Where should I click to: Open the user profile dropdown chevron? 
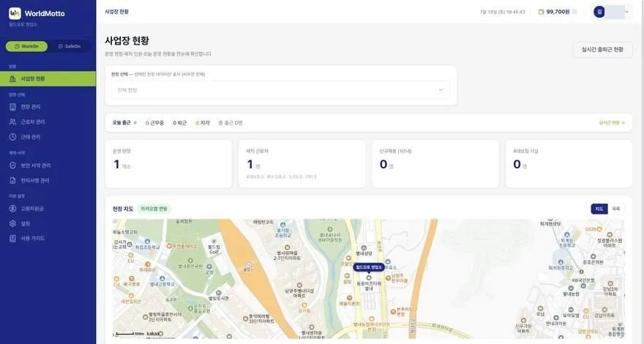(x=626, y=12)
